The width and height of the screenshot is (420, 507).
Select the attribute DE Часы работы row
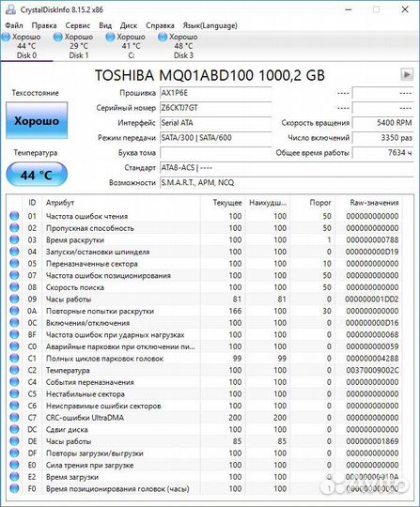point(205,441)
